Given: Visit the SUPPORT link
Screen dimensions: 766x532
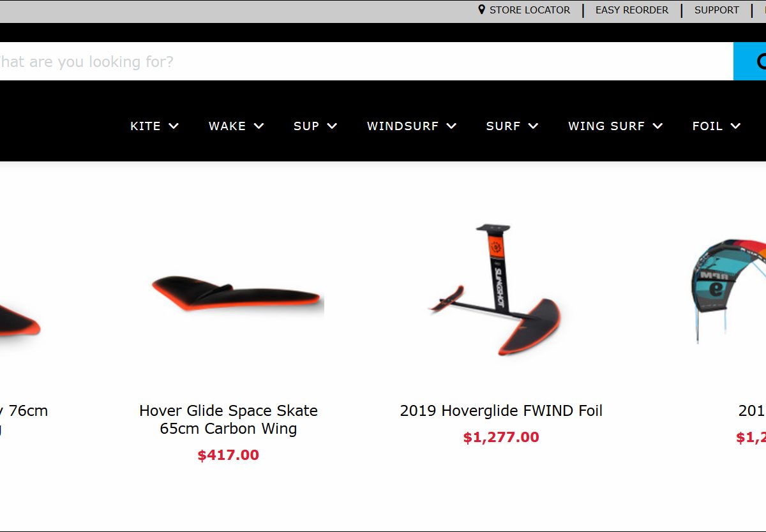Looking at the screenshot, I should point(717,10).
